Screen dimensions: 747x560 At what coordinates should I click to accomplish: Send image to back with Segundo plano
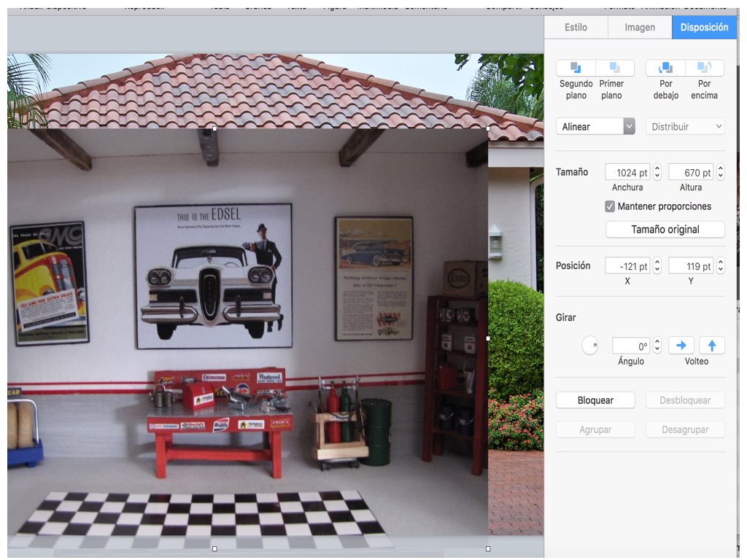click(x=576, y=68)
